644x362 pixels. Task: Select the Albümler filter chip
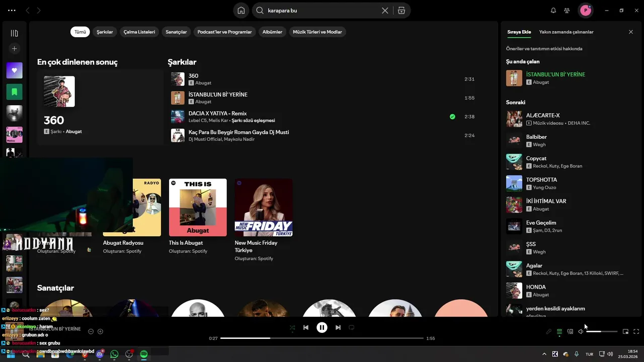tap(272, 32)
